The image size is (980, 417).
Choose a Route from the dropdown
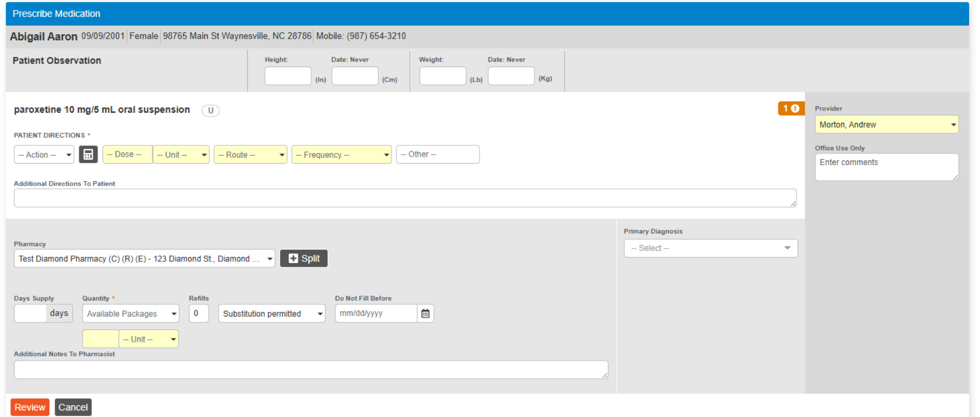pyautogui.click(x=250, y=155)
